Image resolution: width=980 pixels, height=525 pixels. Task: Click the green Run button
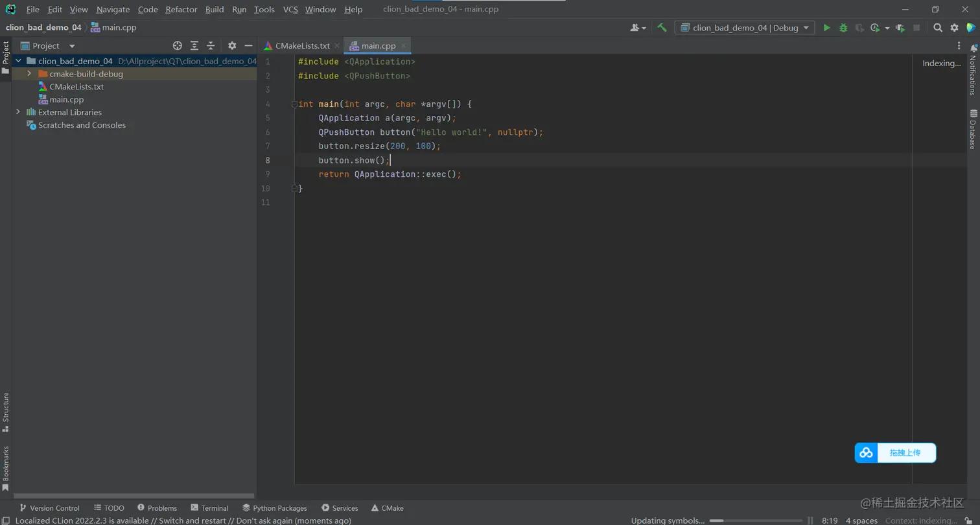[826, 28]
